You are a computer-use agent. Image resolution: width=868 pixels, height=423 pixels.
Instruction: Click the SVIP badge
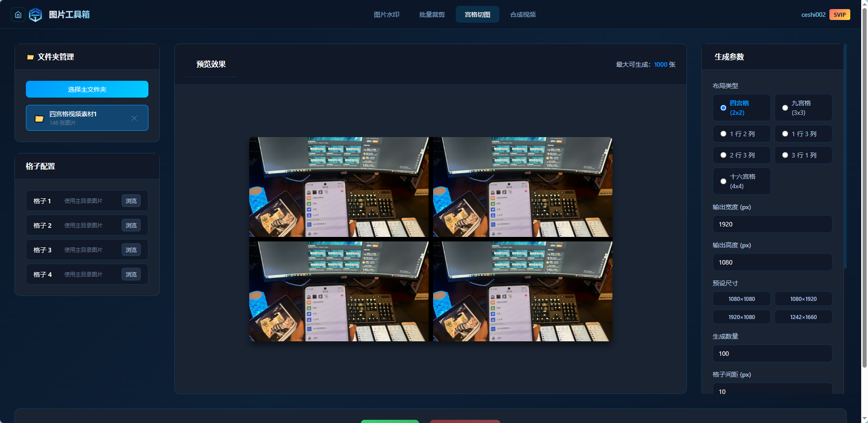839,15
